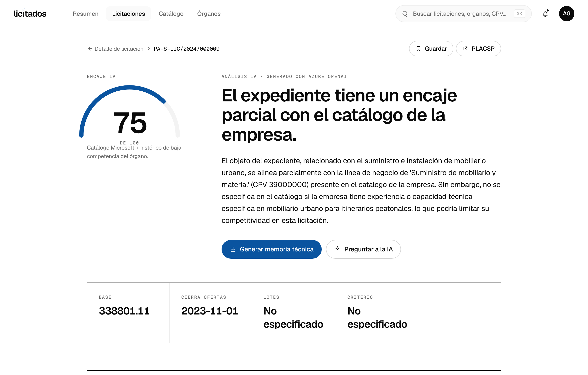The width and height of the screenshot is (588, 375).
Task: Click the CIERRA OFERTAS label
Action: [x=204, y=297]
